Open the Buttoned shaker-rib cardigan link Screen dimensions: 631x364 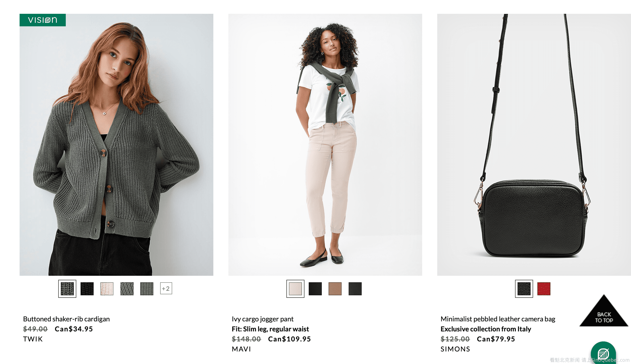pyautogui.click(x=67, y=319)
